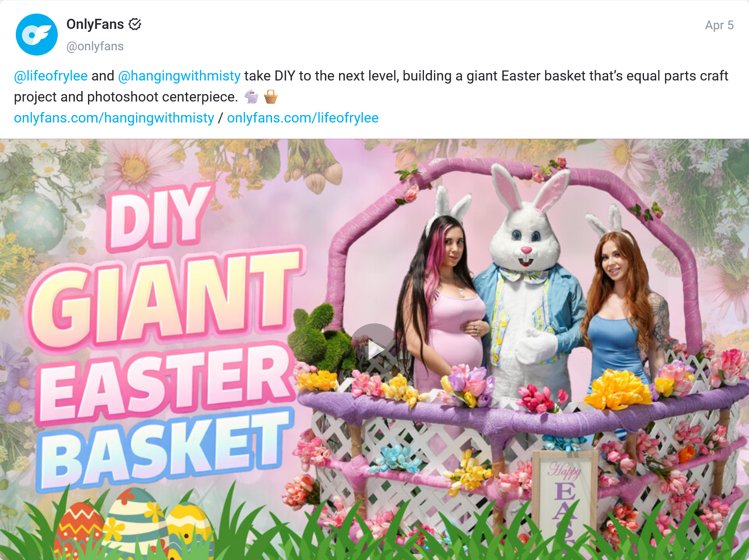Click the OnlyFans profile avatar logo
The height and width of the screenshot is (560, 749).
(x=37, y=35)
